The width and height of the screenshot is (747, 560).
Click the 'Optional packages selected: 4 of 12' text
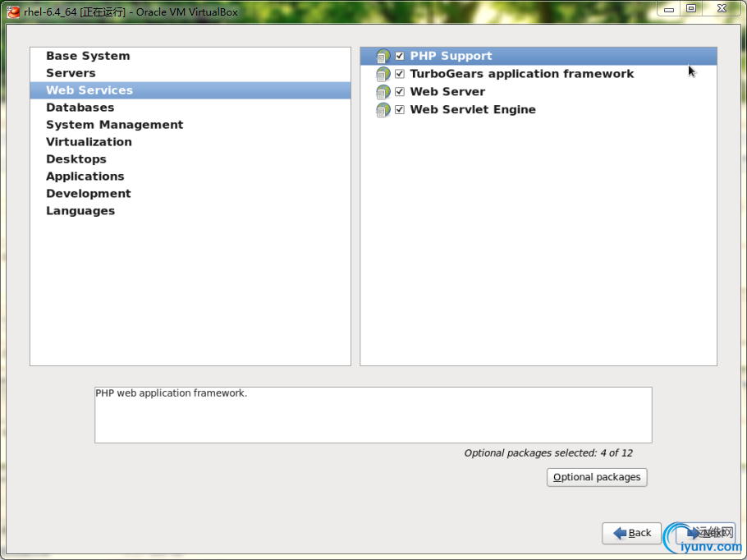[x=548, y=452]
